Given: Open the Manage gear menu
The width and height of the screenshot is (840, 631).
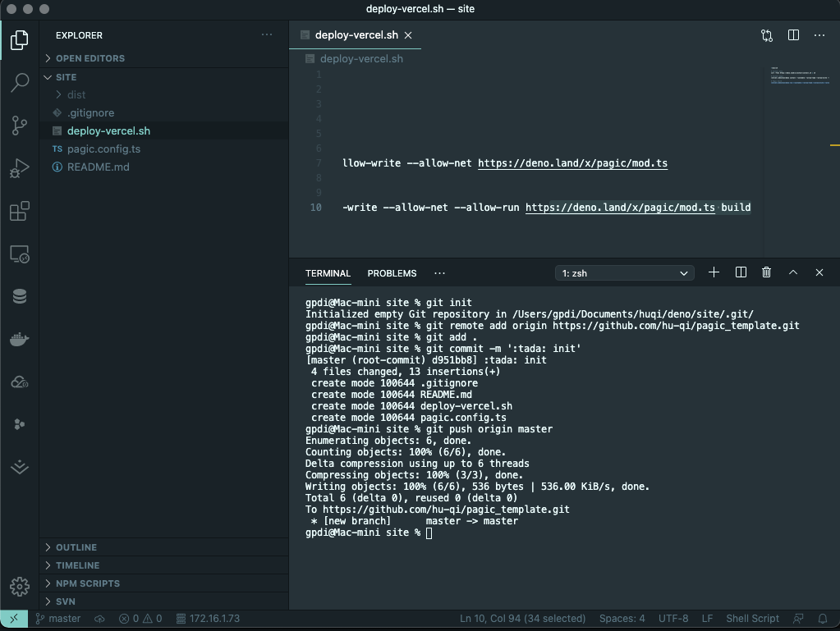Looking at the screenshot, I should click(19, 587).
